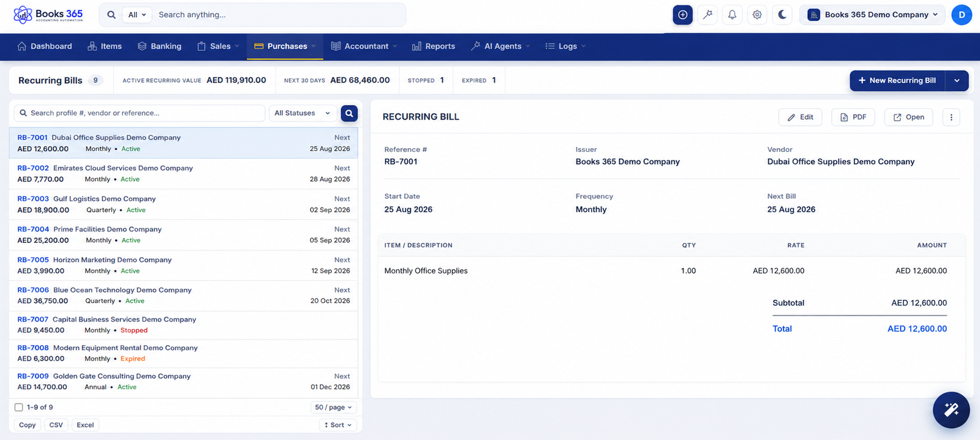The height and width of the screenshot is (440, 980).
Task: Click the vendor Dubai Office Supplies Demo Company
Action: click(840, 162)
